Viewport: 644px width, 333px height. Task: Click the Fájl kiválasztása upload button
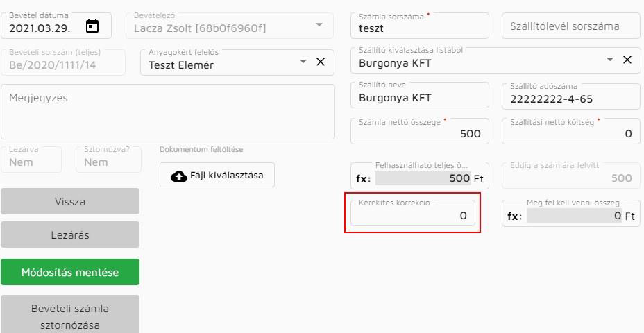tap(217, 175)
